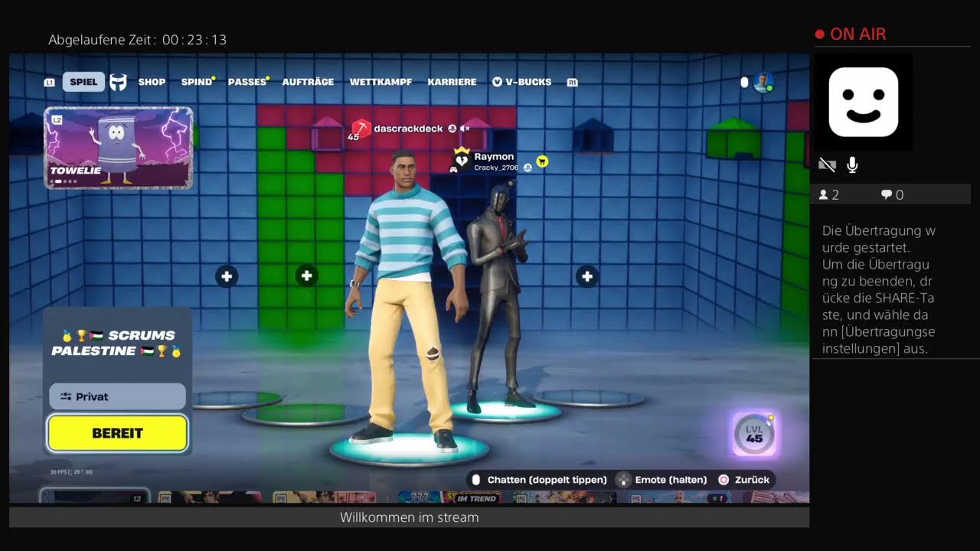Open the locker mask icon tab
The image size is (980, 551).
tap(118, 82)
